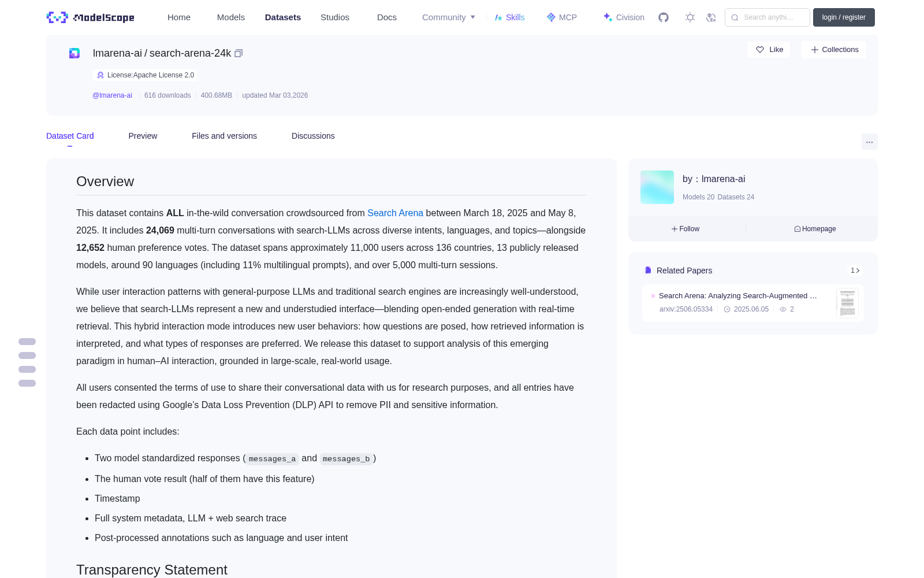
Task: Click the lmarena-ai gradient avatar
Action: (x=657, y=187)
